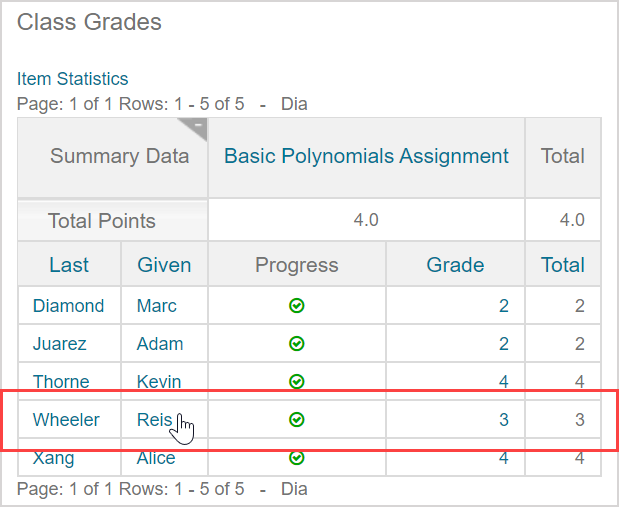Click Marc Diamond's green progress checkmark icon
Screen dimensions: 619x507
(296, 306)
